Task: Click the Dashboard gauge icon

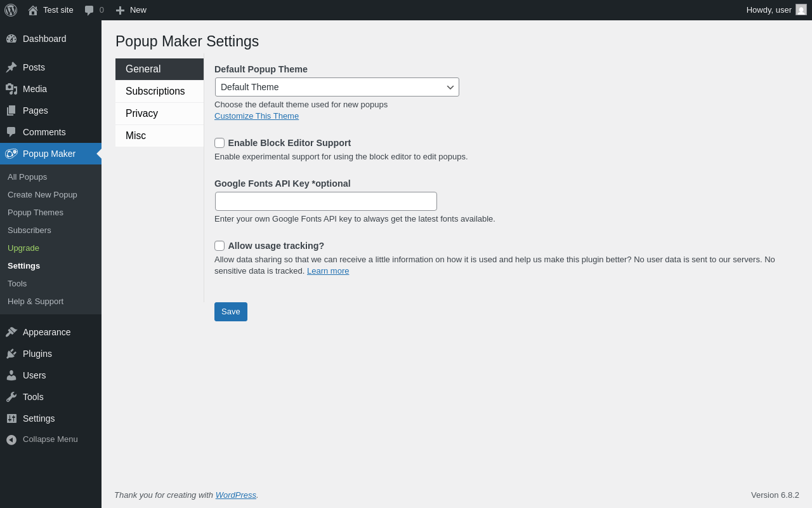Action: point(11,39)
